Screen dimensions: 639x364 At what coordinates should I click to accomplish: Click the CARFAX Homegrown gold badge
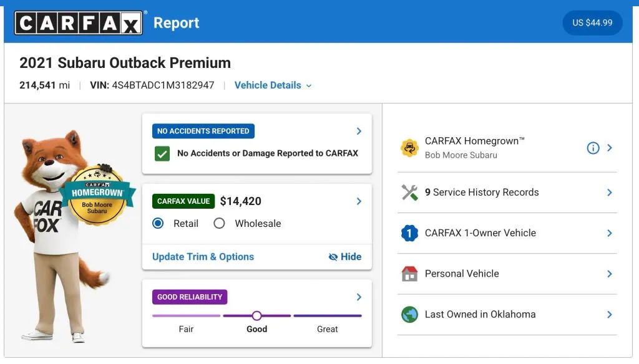click(x=97, y=196)
